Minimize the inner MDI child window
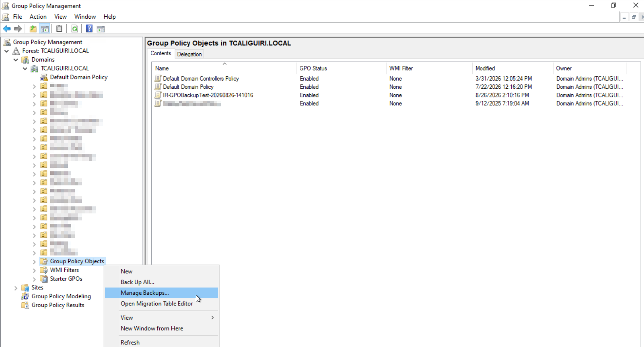Viewport: 644px width, 347px height. [x=624, y=17]
